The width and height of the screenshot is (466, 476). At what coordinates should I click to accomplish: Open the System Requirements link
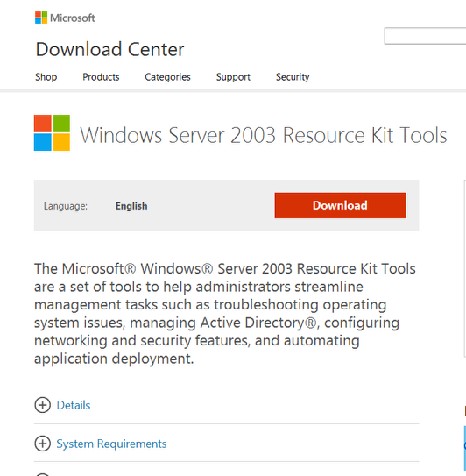coord(111,444)
